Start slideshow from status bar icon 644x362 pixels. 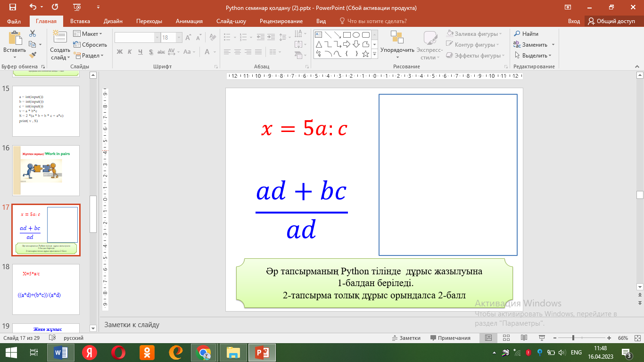click(541, 338)
